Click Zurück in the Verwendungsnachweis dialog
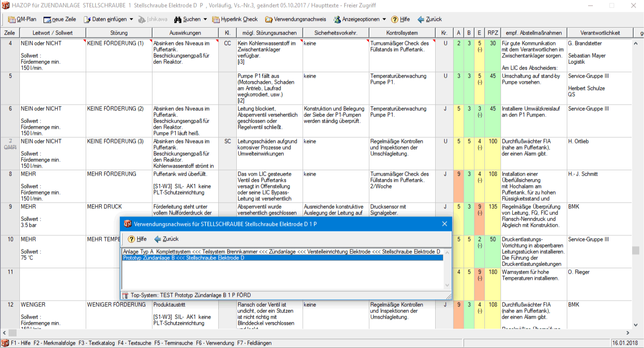The image size is (644, 348). (x=166, y=239)
